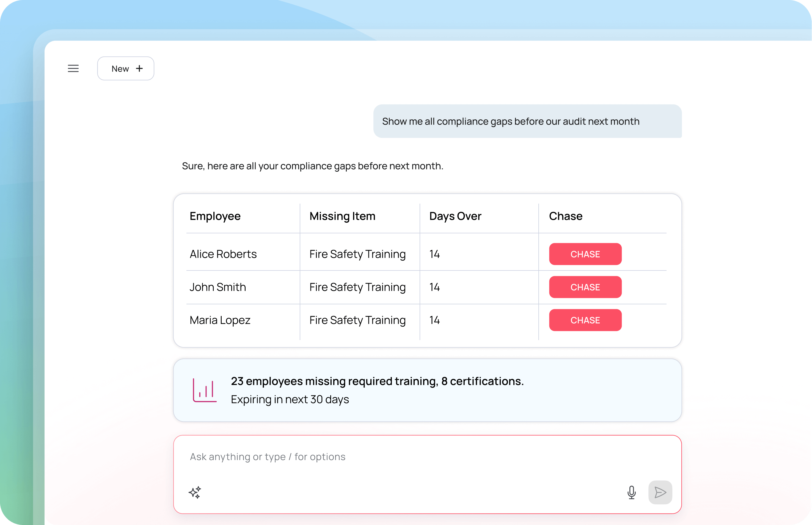
Task: Open the hamburger menu icon
Action: [73, 69]
